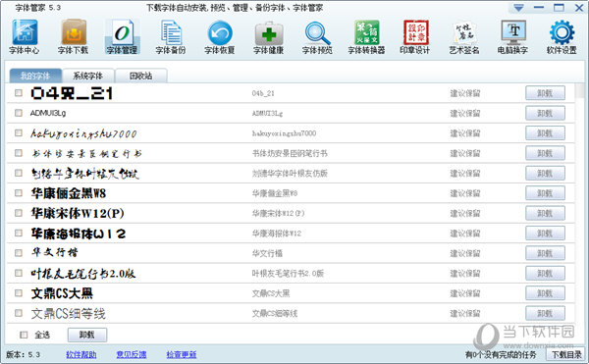Click the gray 华文行楷 font name text
589x364 pixels.
(x=267, y=253)
